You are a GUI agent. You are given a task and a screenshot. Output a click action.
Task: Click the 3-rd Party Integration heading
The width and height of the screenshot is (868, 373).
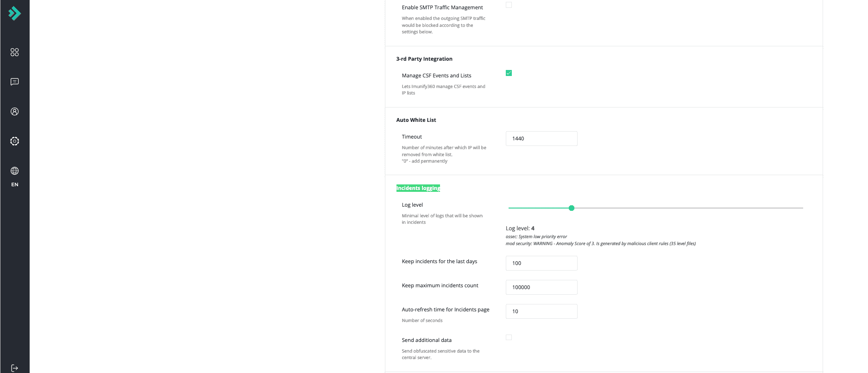(424, 59)
